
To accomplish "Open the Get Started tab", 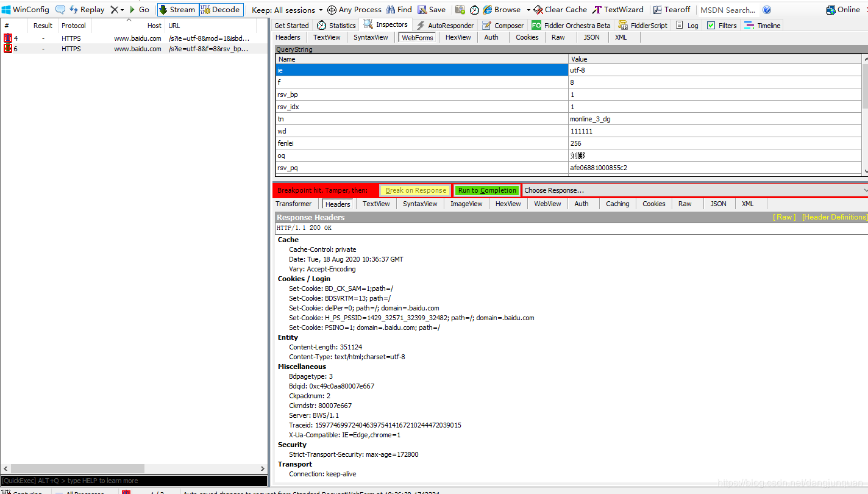I will point(291,26).
